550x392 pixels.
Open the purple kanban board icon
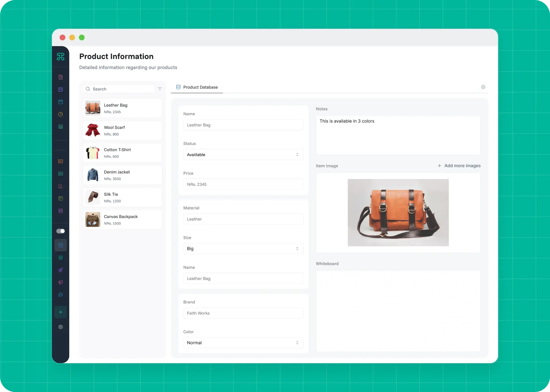pos(61,89)
